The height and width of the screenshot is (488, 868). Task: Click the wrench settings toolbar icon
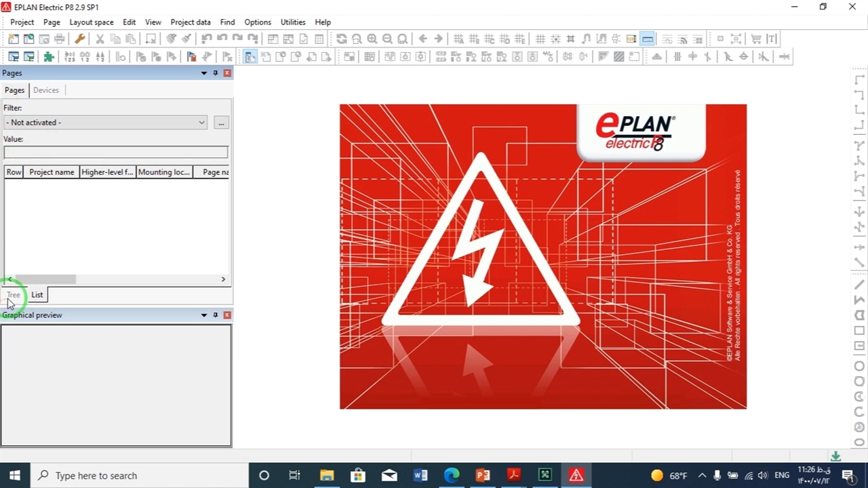(x=79, y=39)
